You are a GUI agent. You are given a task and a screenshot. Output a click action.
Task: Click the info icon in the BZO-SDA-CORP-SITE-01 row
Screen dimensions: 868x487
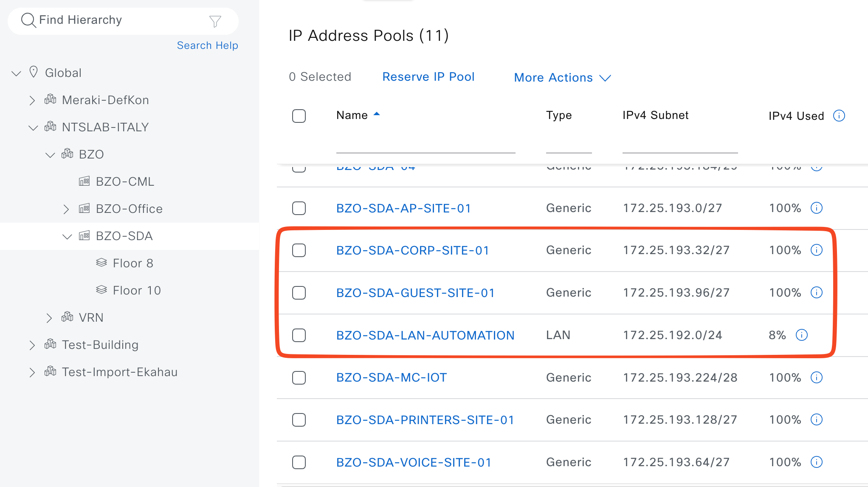pos(816,250)
